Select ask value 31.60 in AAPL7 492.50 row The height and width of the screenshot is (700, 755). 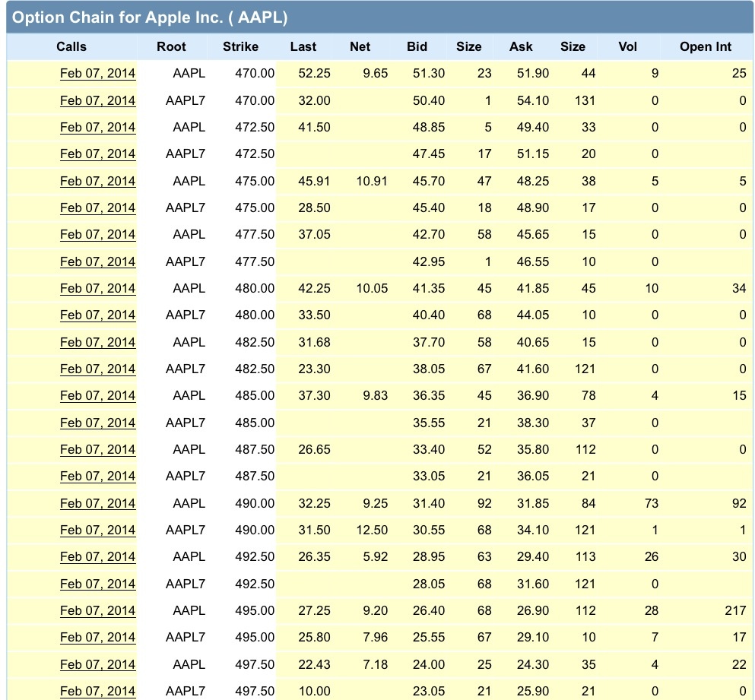pyautogui.click(x=533, y=584)
